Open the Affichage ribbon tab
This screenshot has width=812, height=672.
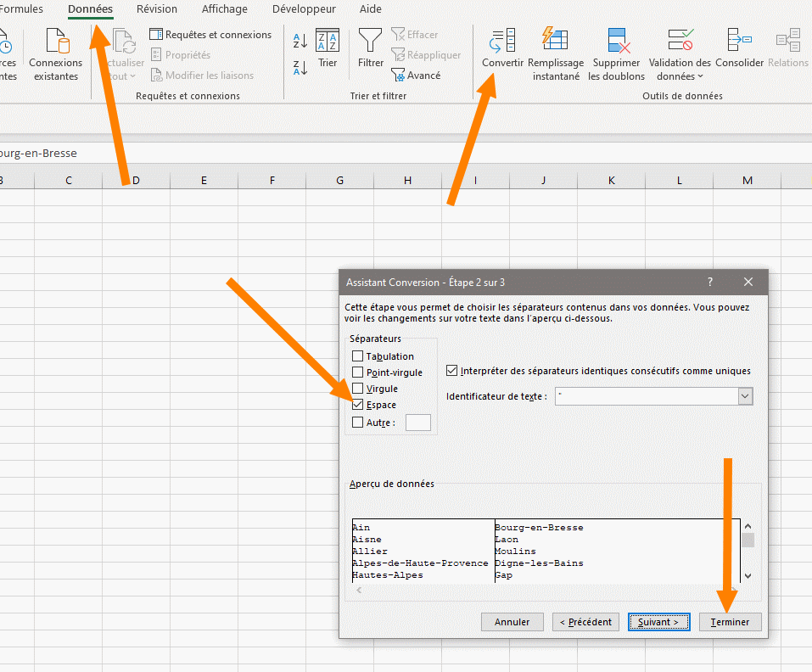coord(225,9)
